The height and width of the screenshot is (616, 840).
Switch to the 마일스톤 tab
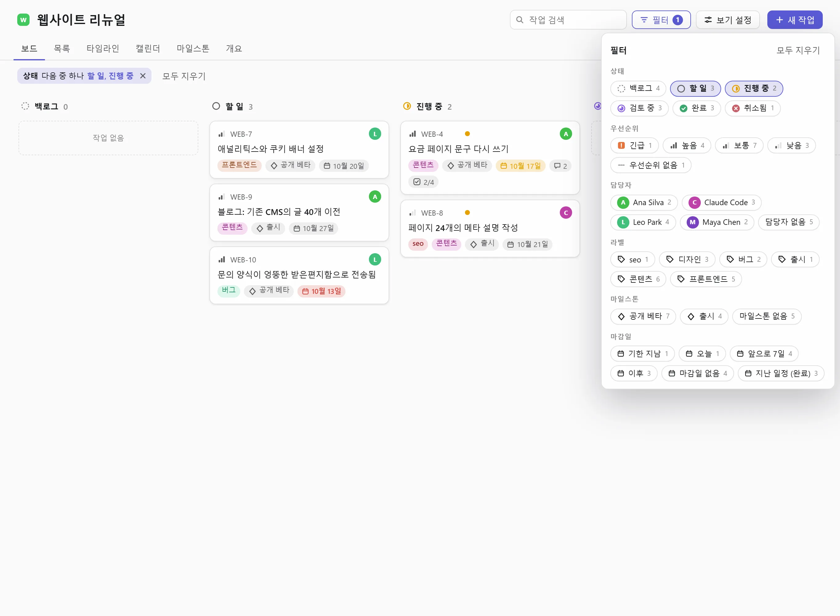(193, 48)
